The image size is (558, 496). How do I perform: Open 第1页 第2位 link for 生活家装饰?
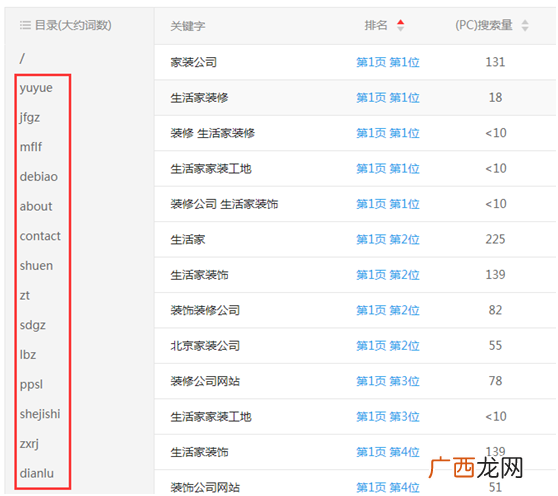pyautogui.click(x=388, y=275)
